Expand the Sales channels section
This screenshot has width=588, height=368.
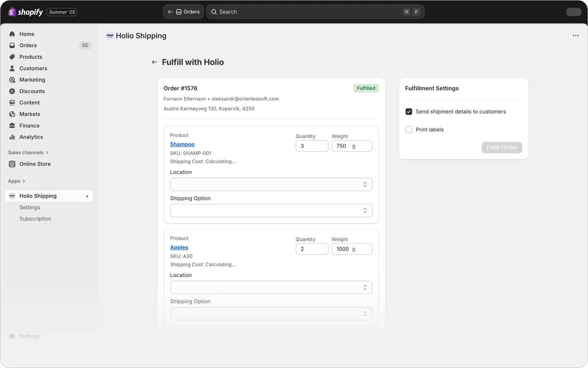point(28,153)
